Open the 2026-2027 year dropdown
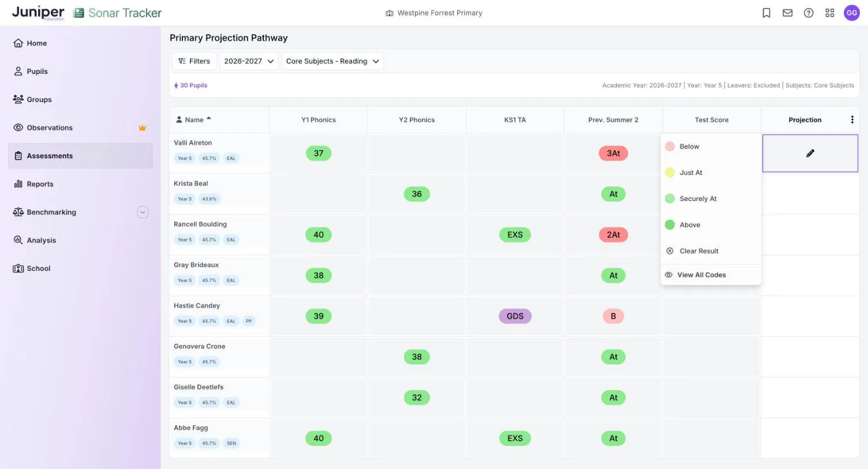Viewport: 868px width, 469px height. coord(249,61)
